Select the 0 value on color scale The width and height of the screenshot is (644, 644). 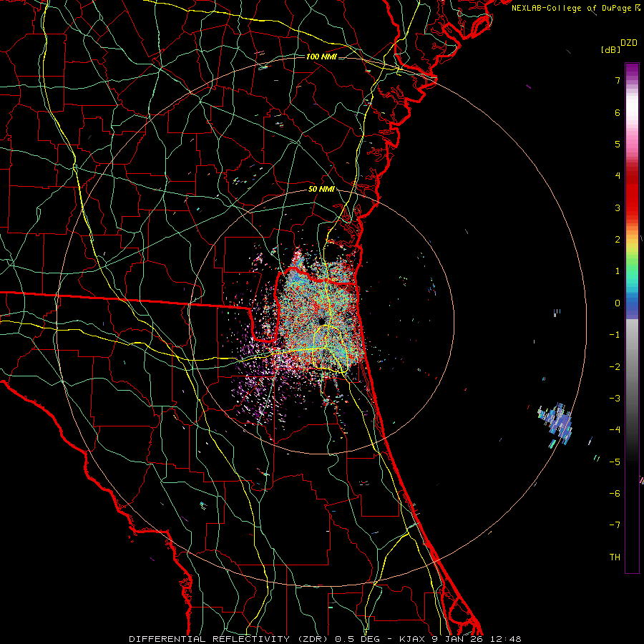point(618,303)
